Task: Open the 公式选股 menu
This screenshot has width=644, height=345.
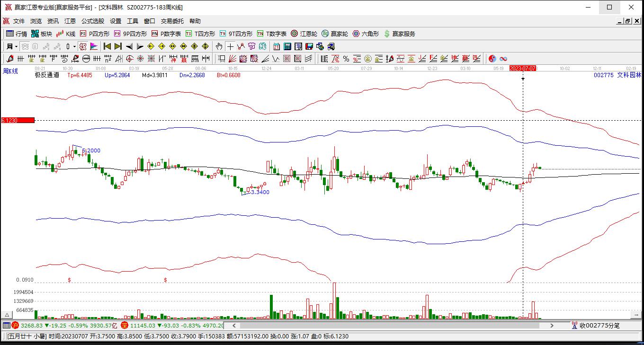Action: tap(92, 21)
